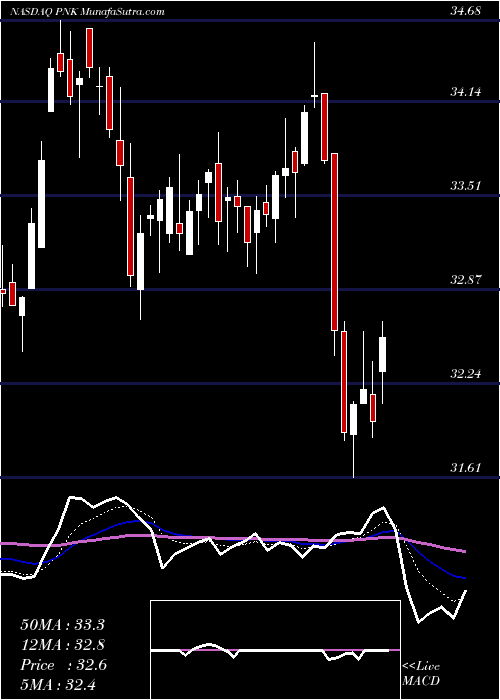Click the NASDAQ PNK MunafaSutra.com title text
This screenshot has height=700, width=500.
click(x=87, y=12)
